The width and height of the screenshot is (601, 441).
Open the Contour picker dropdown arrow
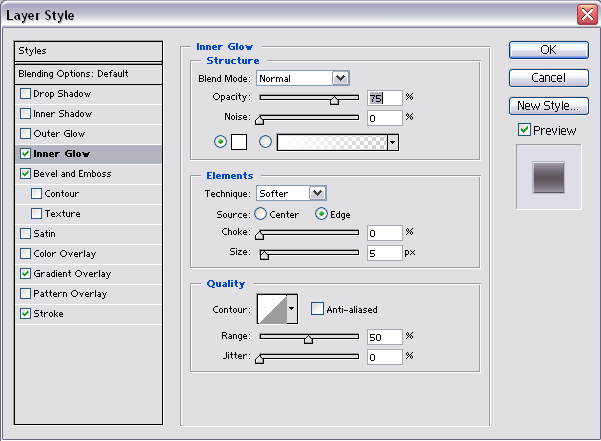click(292, 309)
